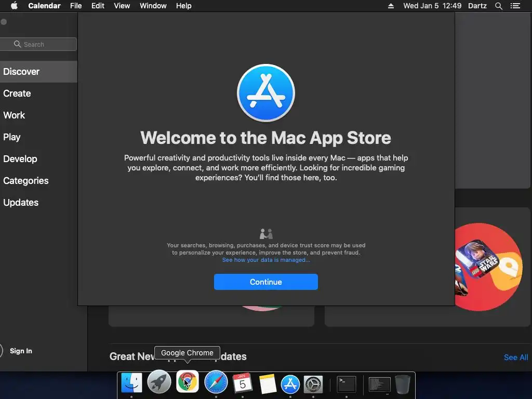
Task: Open the Apple menu
Action: (14, 6)
